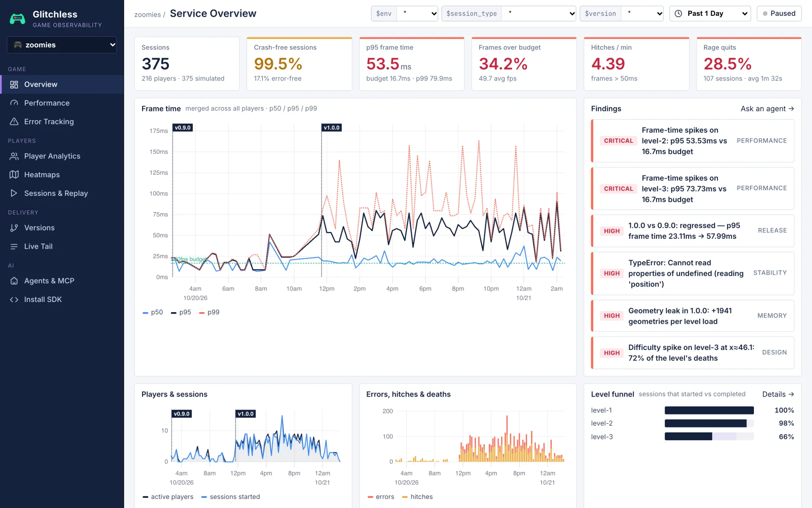Navigate to Live Tail
The image size is (812, 508).
[62, 246]
